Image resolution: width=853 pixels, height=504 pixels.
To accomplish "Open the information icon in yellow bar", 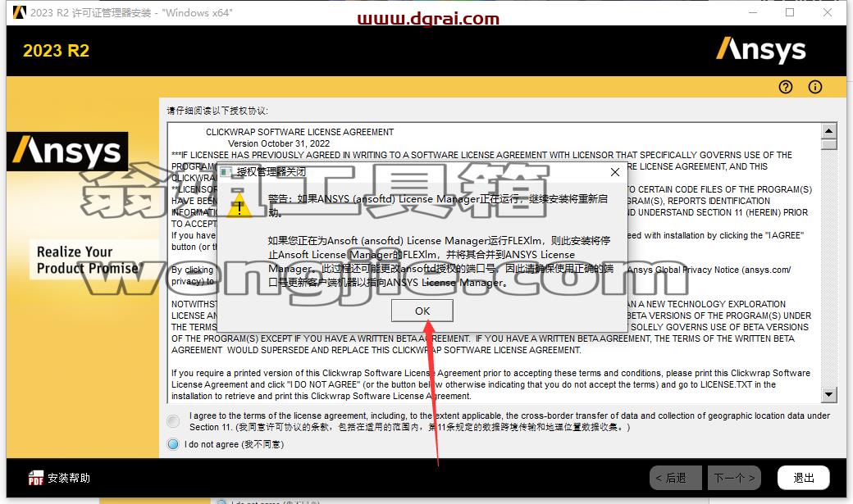I will tap(815, 87).
